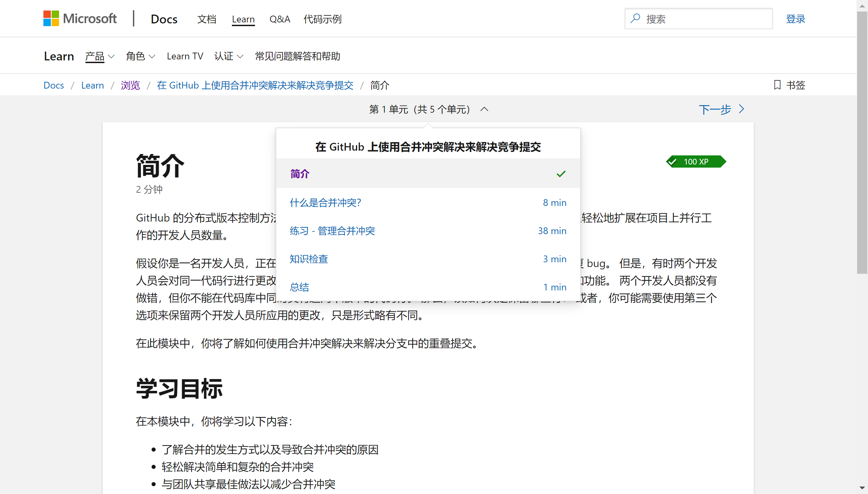Collapse the unit list with the up chevron
868x494 pixels.
pyautogui.click(x=484, y=109)
